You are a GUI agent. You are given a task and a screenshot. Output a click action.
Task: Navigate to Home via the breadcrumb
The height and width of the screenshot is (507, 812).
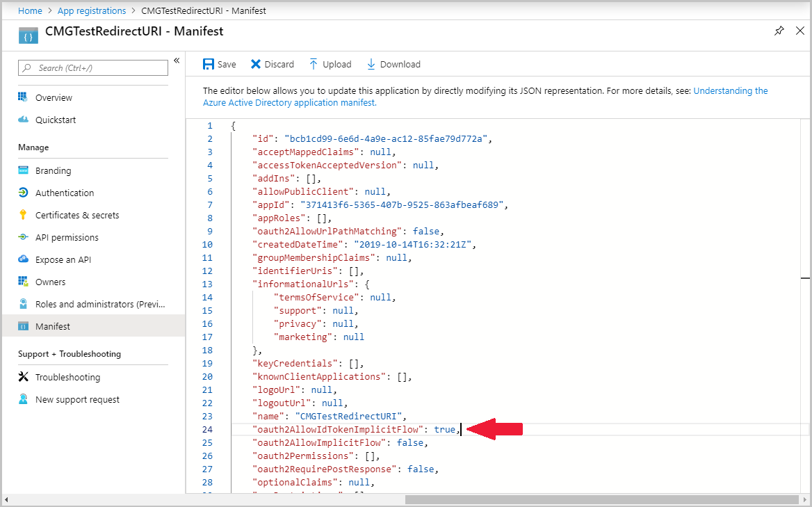click(x=30, y=10)
